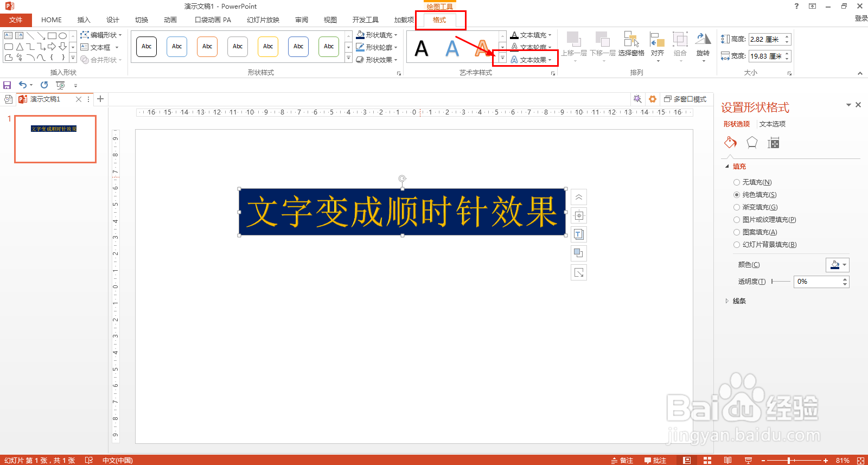Open the HOME ribbon tab
This screenshot has width=868, height=465.
click(52, 20)
